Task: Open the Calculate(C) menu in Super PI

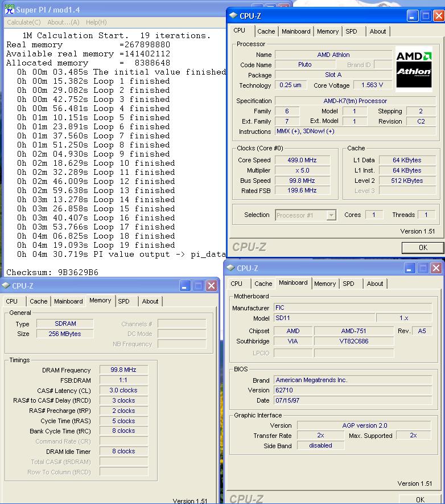Action: click(24, 22)
